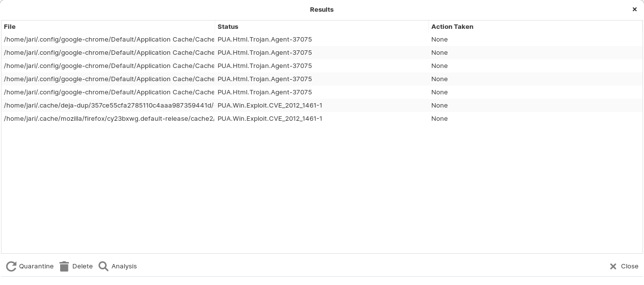Sort results by the Status column header

(x=228, y=27)
